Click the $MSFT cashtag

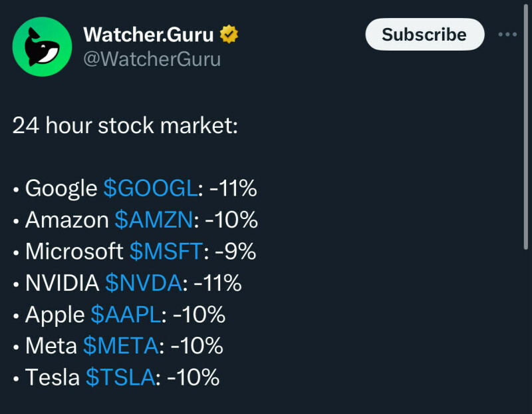166,251
